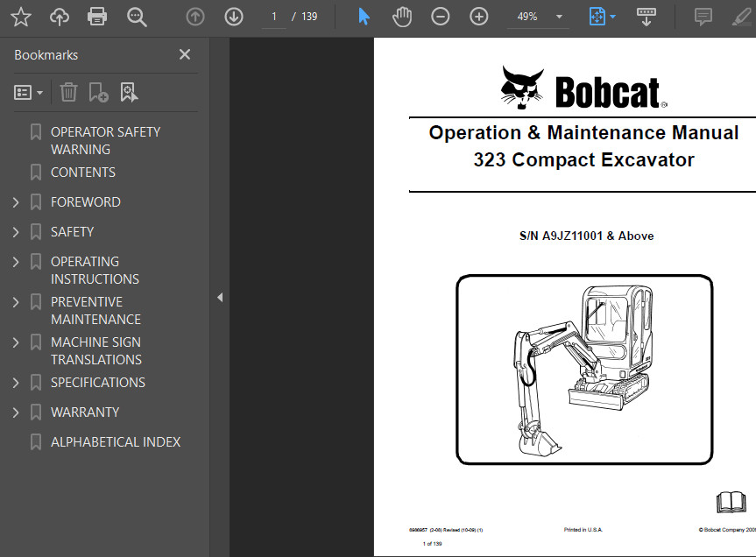Open the find text magnifier tool
The width and height of the screenshot is (756, 557).
[x=137, y=17]
